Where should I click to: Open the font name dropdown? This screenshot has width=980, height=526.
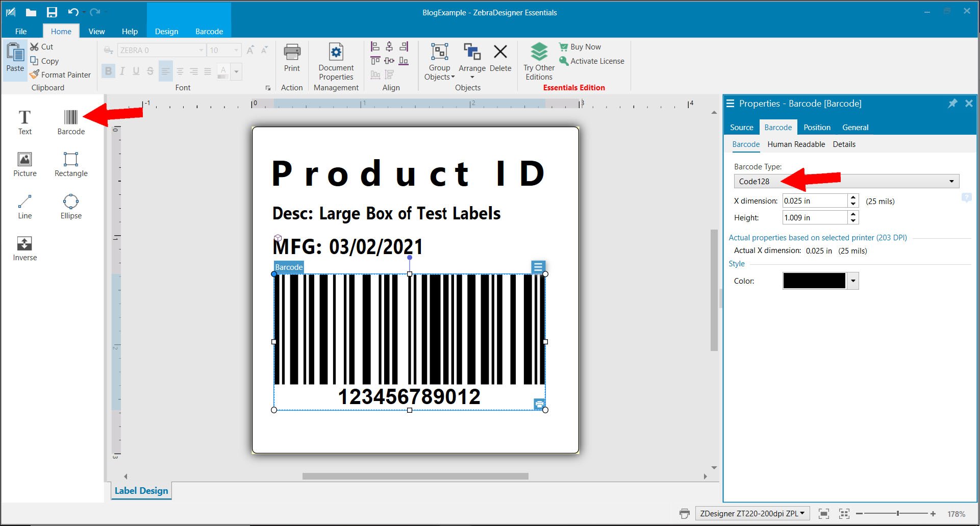tap(200, 50)
